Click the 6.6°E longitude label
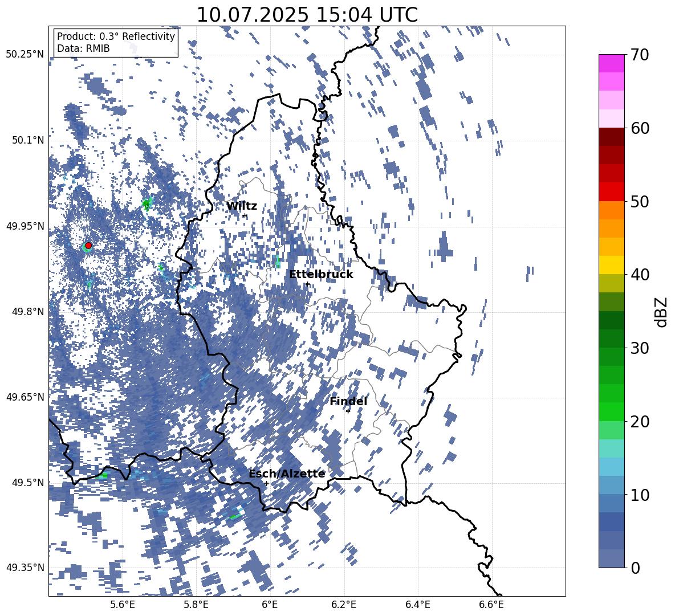This screenshot has width=675, height=616. 491,605
